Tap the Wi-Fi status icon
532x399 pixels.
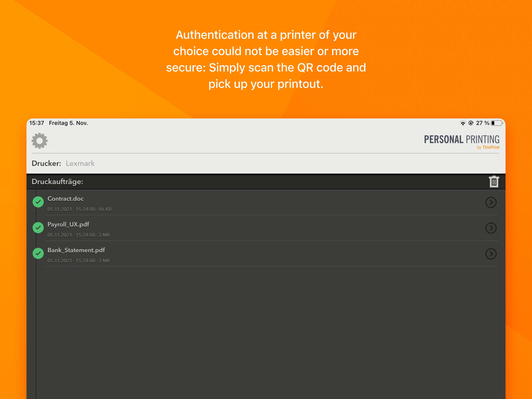coord(463,123)
